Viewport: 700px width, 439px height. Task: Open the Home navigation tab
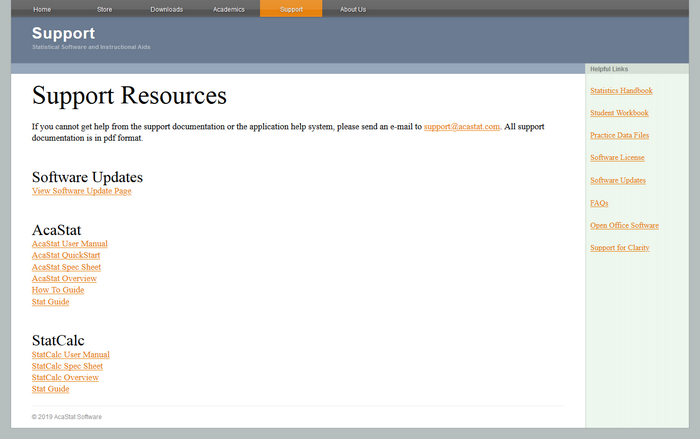[x=42, y=9]
